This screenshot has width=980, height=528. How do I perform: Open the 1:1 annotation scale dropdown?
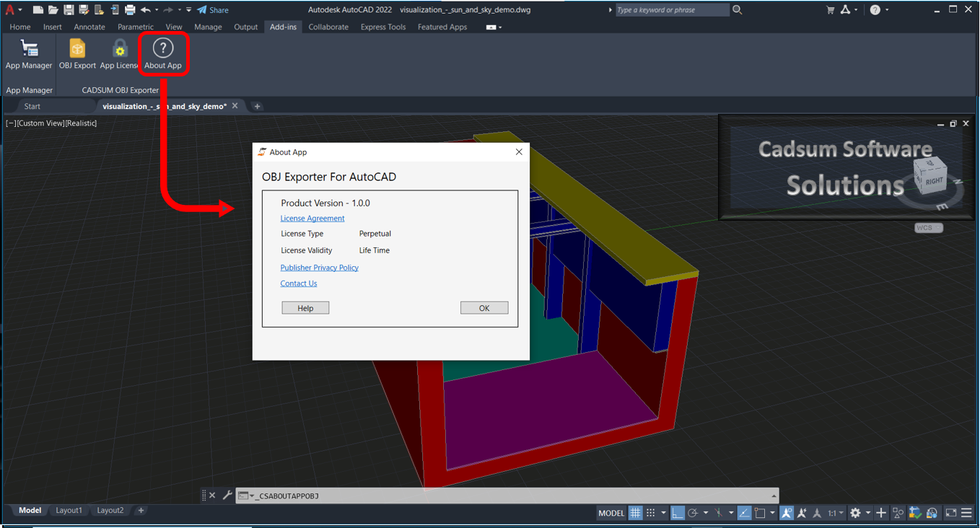836,513
